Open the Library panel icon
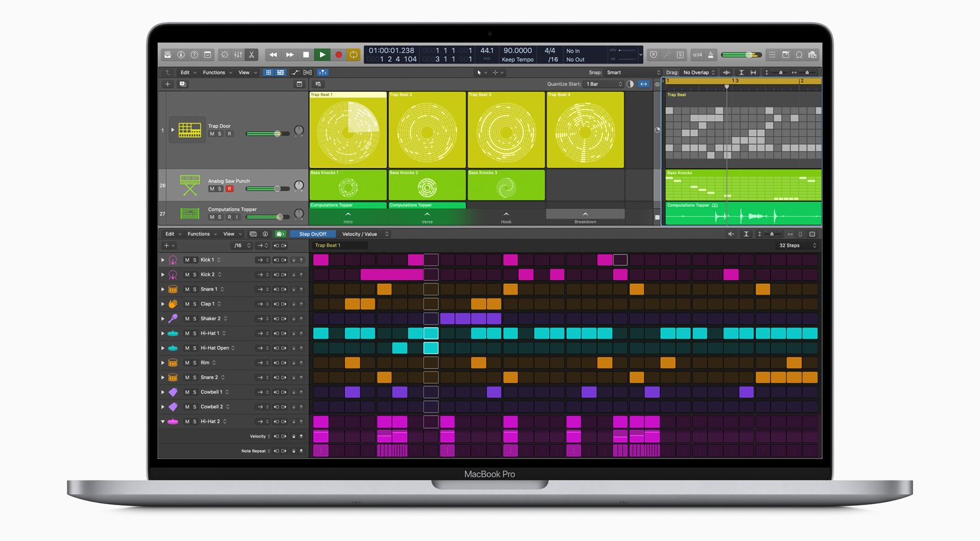 coord(168,55)
